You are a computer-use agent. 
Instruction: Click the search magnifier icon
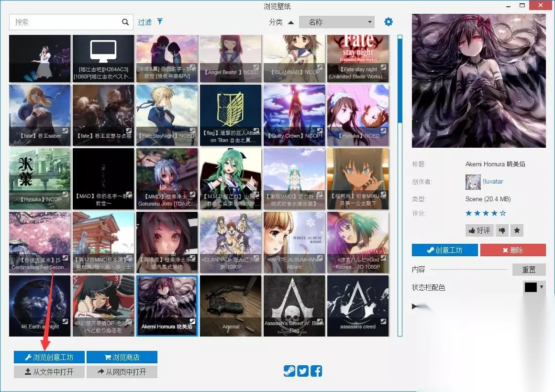pos(125,22)
